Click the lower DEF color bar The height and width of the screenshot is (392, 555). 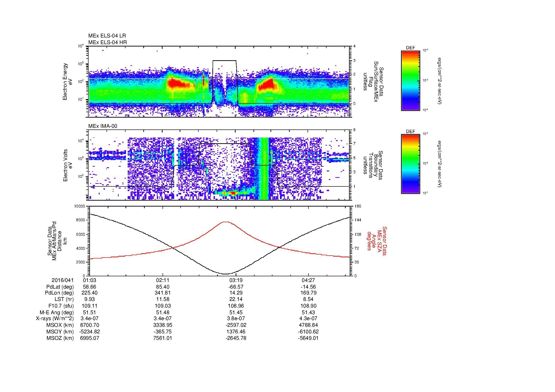pos(410,164)
